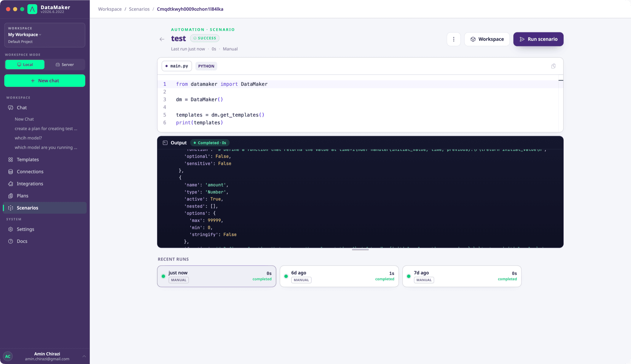The height and width of the screenshot is (364, 631).
Task: Click the AC user avatar
Action: point(8,356)
